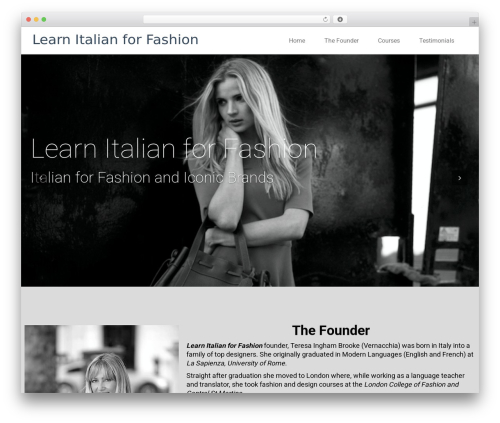The height and width of the screenshot is (423, 500).
Task: Click the download icon beside the address bar
Action: click(340, 19)
